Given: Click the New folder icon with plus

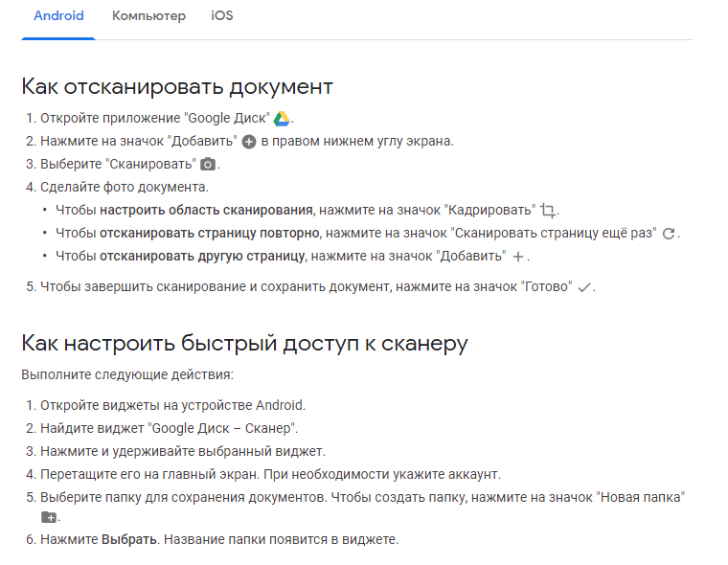Looking at the screenshot, I should tap(49, 517).
